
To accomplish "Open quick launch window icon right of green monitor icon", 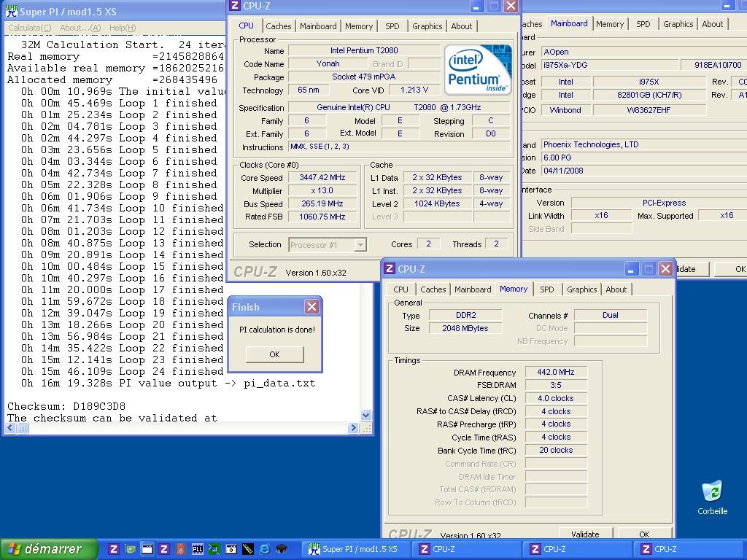I will 231,549.
